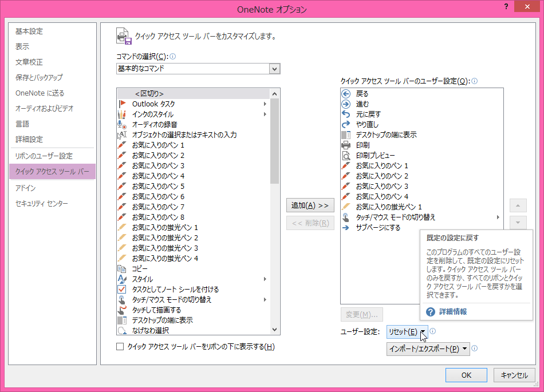Select お気に入りのペン 4 in the right list
544x392 pixels.
pos(422,196)
